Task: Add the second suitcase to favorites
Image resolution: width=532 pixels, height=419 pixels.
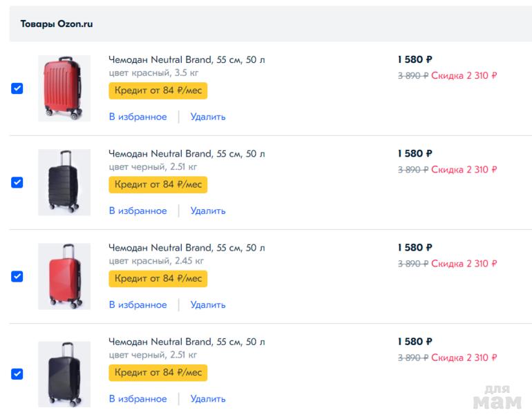Action: pos(137,211)
